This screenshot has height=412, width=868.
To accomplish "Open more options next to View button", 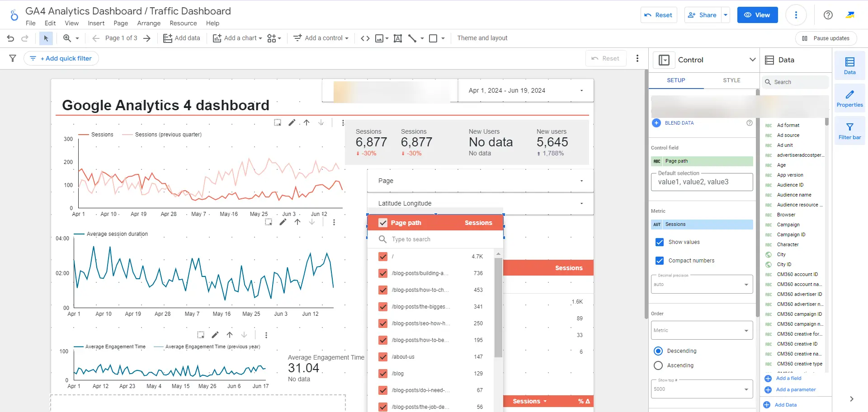I will 796,15.
